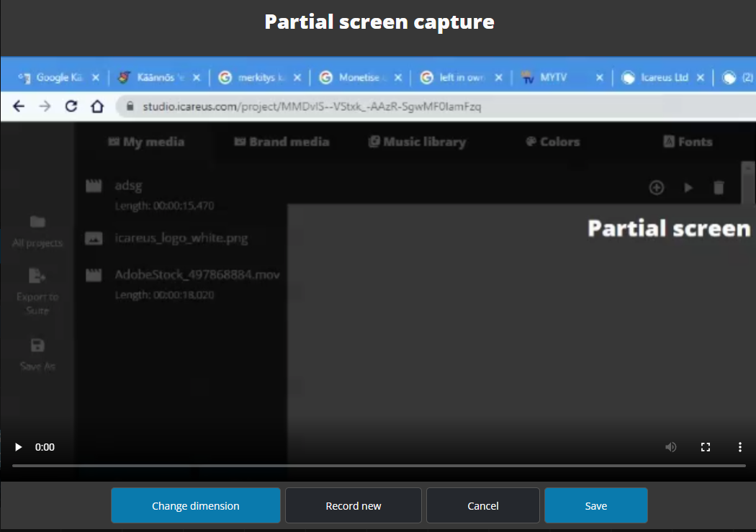Select the Colors tab
The height and width of the screenshot is (532, 756).
point(552,142)
